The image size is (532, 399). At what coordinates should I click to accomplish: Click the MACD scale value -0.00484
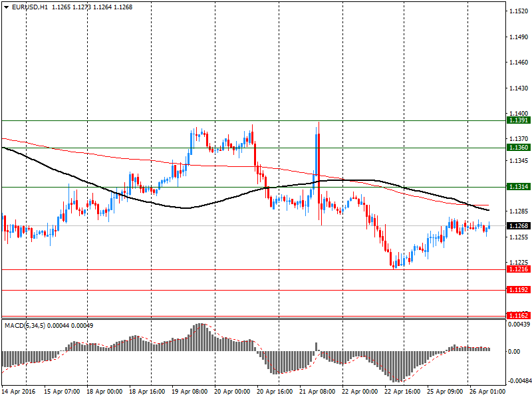coord(519,381)
